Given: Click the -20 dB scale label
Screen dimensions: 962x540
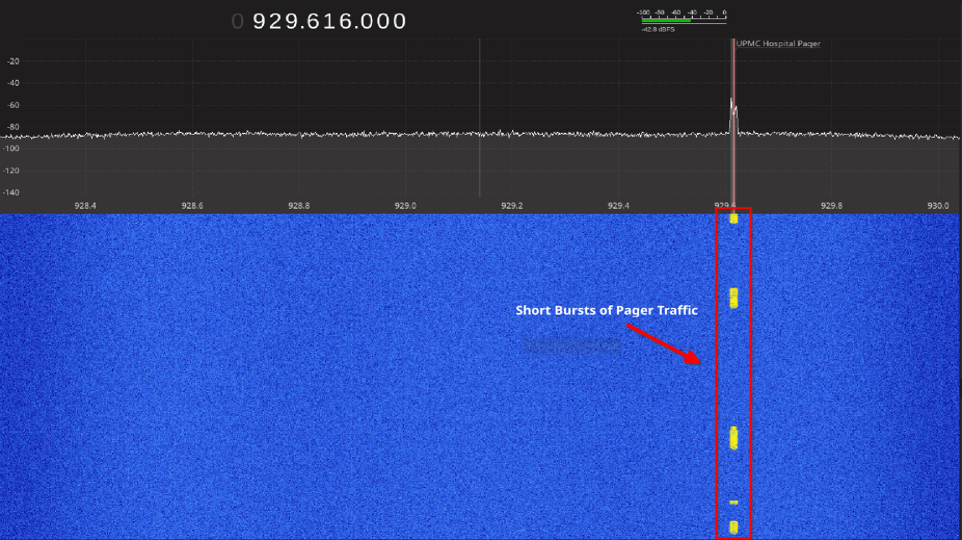Looking at the screenshot, I should coord(14,61).
